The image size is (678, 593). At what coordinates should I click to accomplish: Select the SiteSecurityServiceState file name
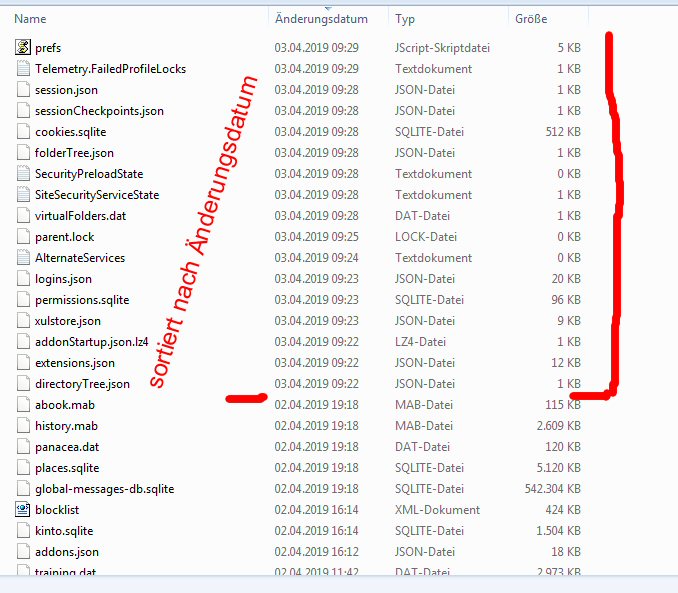coord(97,195)
